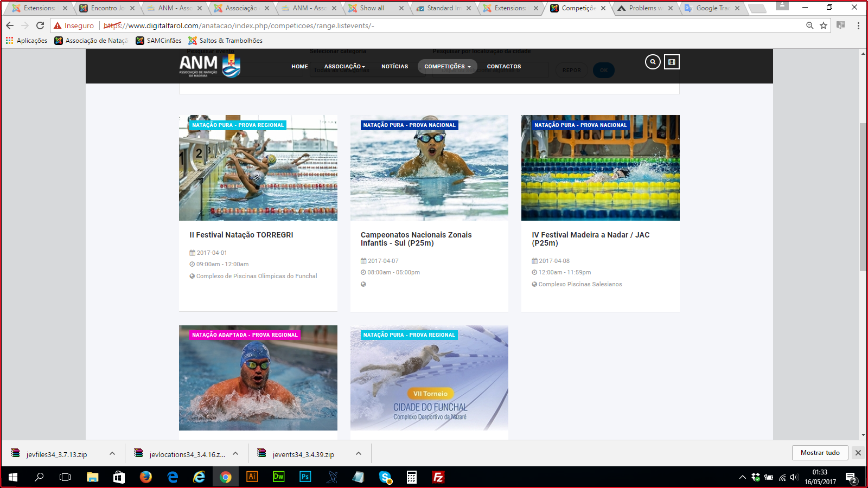Open the CONTACTOS menu item
The height and width of the screenshot is (488, 868).
[504, 67]
